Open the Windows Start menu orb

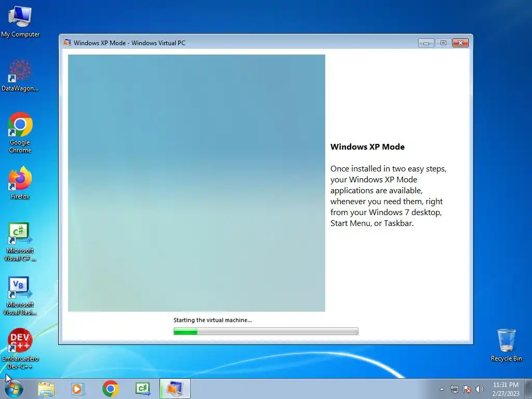pos(14,389)
